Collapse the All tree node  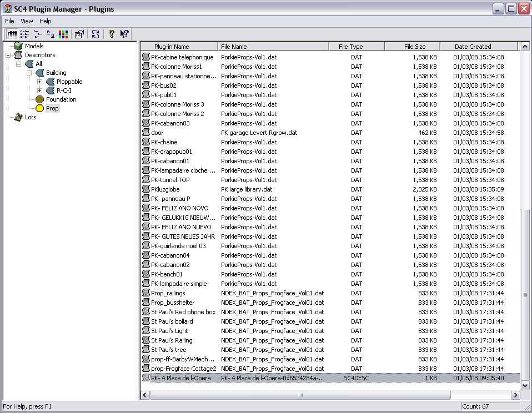tap(19, 64)
